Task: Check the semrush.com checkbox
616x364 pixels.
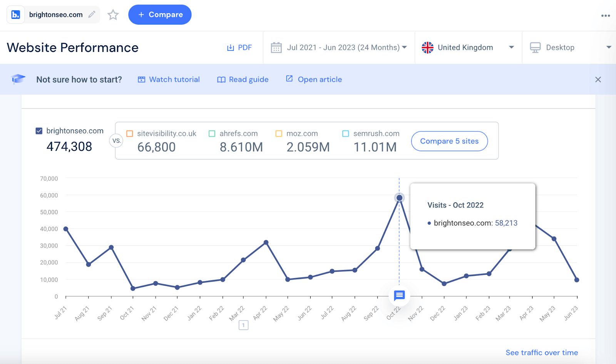Action: [346, 134]
